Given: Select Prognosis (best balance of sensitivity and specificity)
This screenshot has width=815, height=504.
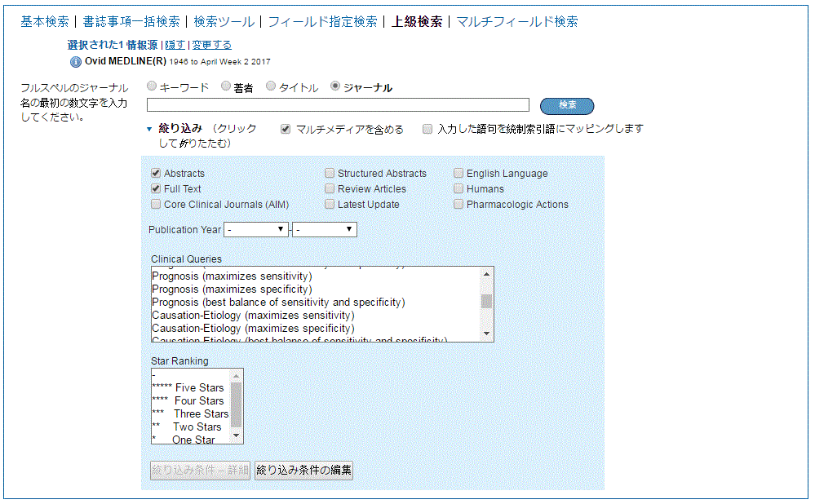Looking at the screenshot, I should coord(316,302).
